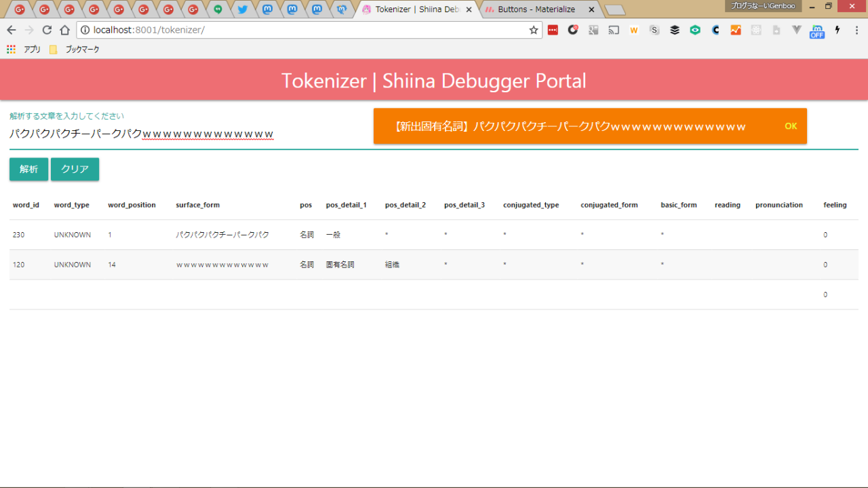Go back using browser back arrow

click(11, 30)
